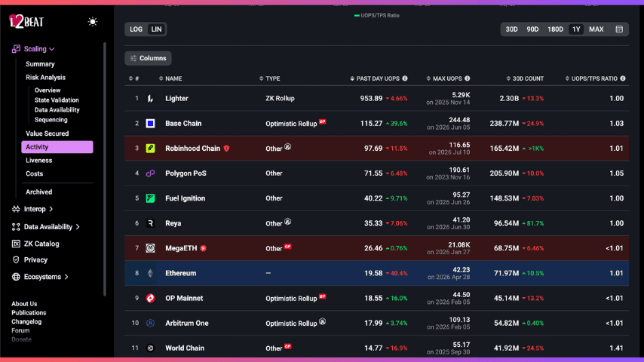Viewport: 644px width, 362px height.
Task: Show info tooltip for MAX UOPS
Action: pyautogui.click(x=468, y=78)
